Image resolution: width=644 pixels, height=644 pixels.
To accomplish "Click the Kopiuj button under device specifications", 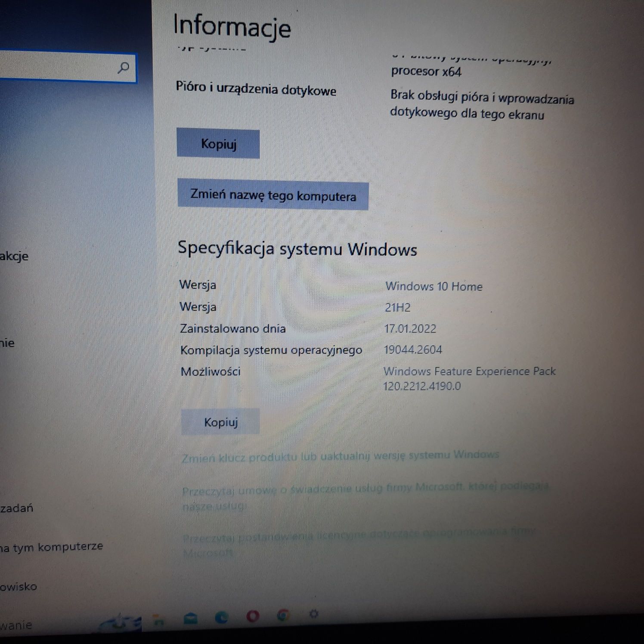I will coord(218,144).
